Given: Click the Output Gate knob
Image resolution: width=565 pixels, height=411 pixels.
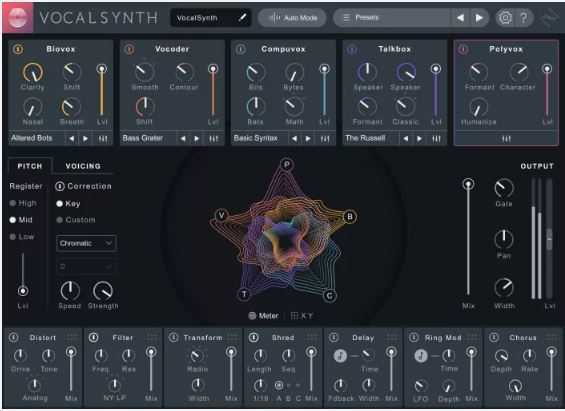Looking at the screenshot, I should click(x=504, y=188).
